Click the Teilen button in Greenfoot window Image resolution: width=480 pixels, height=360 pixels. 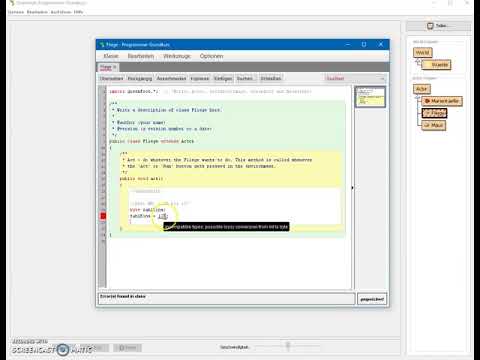(438, 26)
